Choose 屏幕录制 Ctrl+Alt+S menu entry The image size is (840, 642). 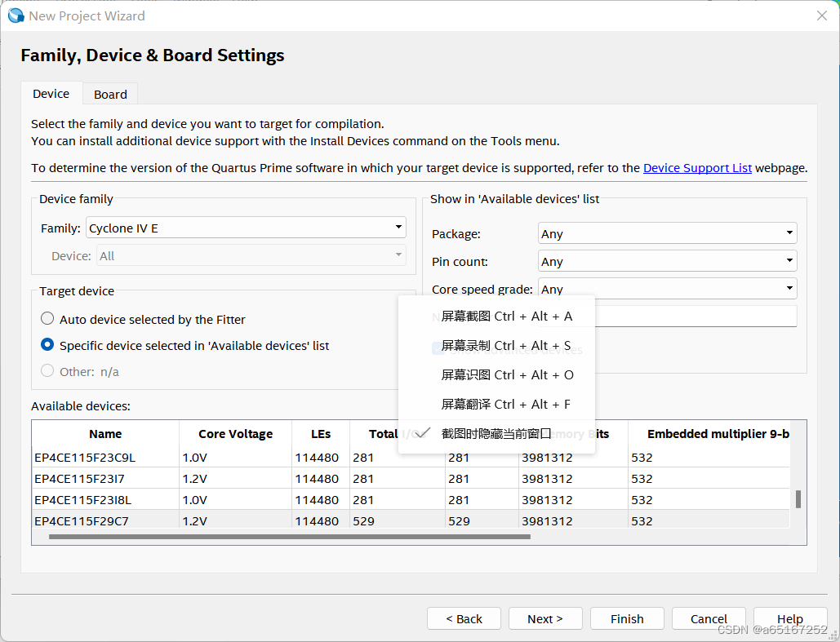(x=496, y=346)
